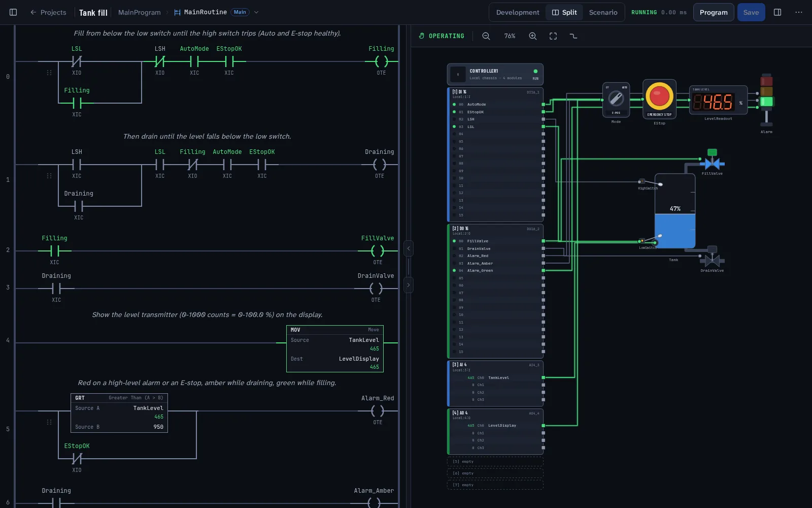Image resolution: width=812 pixels, height=508 pixels.
Task: Switch to the Split view tab
Action: click(x=564, y=12)
